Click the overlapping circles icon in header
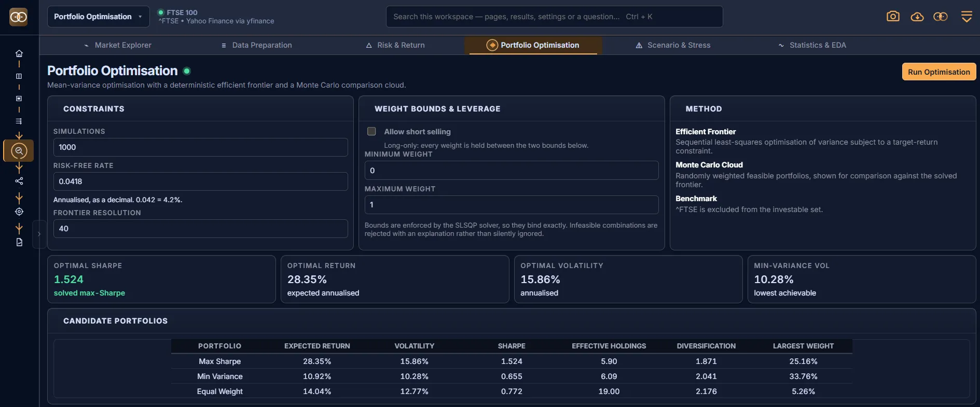The height and width of the screenshot is (407, 980). point(941,17)
